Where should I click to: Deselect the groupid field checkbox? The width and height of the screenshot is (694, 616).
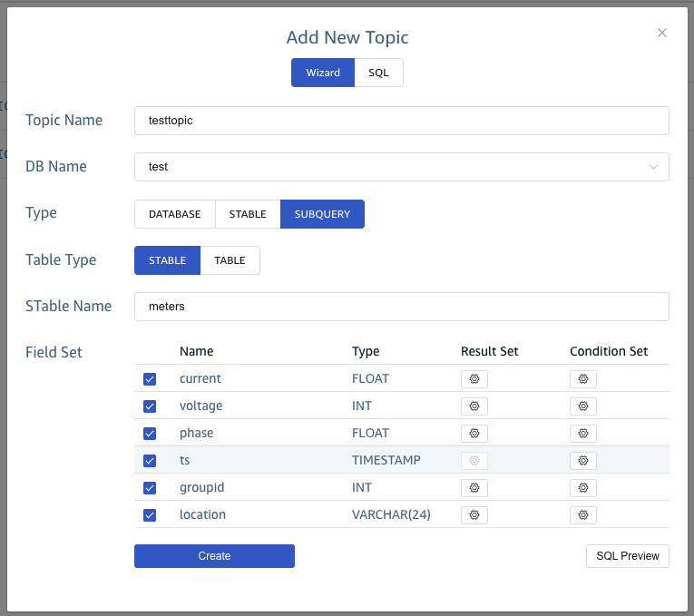[x=150, y=487]
